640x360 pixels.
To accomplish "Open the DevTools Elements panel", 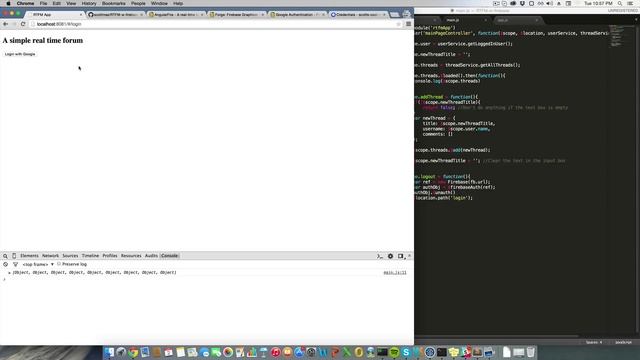I will pyautogui.click(x=29, y=256).
